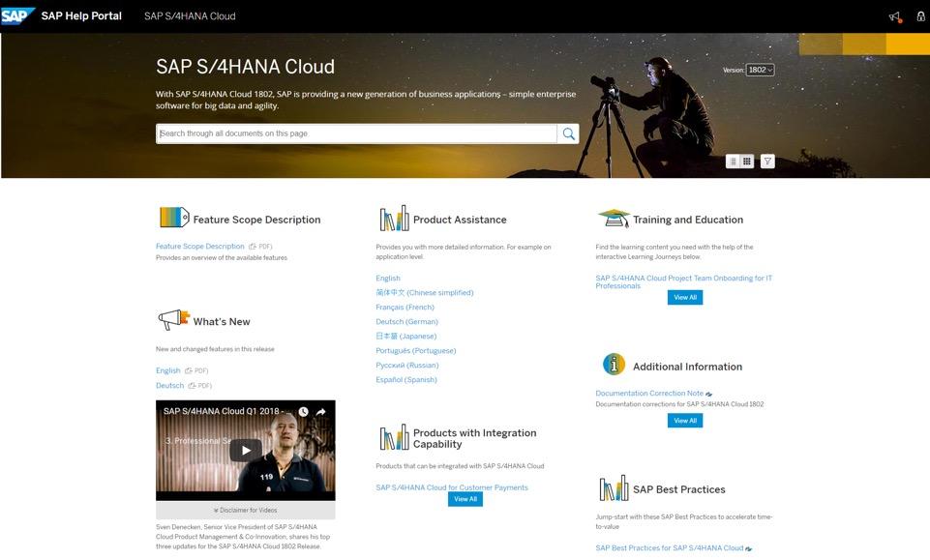Image resolution: width=930 pixels, height=560 pixels.
Task: Click the Products with Integration Capability icon
Action: click(395, 437)
